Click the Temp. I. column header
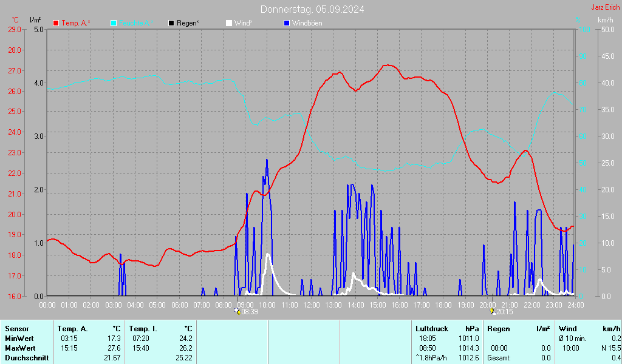The height and width of the screenshot is (364, 622). tap(143, 328)
